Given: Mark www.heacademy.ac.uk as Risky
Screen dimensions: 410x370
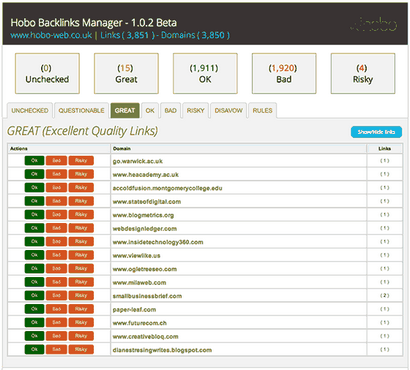Looking at the screenshot, I should pos(81,174).
